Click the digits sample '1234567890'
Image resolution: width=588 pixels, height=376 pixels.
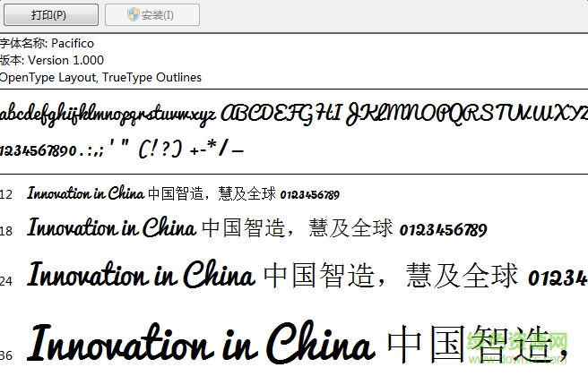(x=39, y=150)
